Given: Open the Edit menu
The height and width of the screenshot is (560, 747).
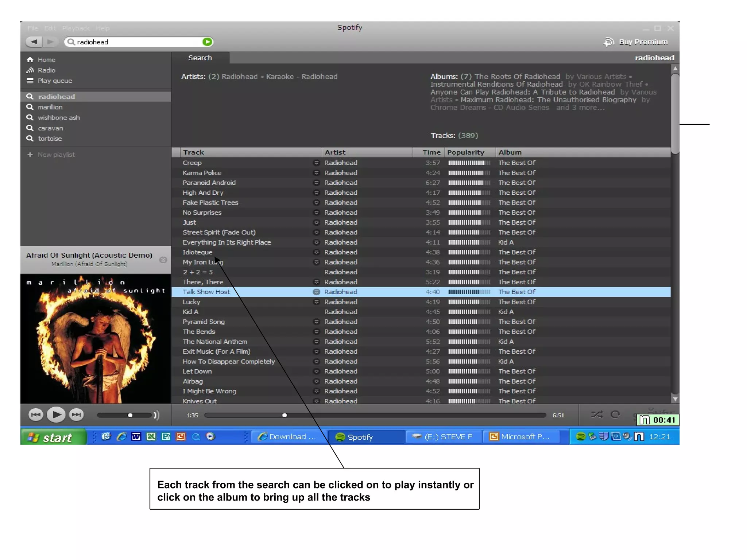Looking at the screenshot, I should click(x=50, y=28).
